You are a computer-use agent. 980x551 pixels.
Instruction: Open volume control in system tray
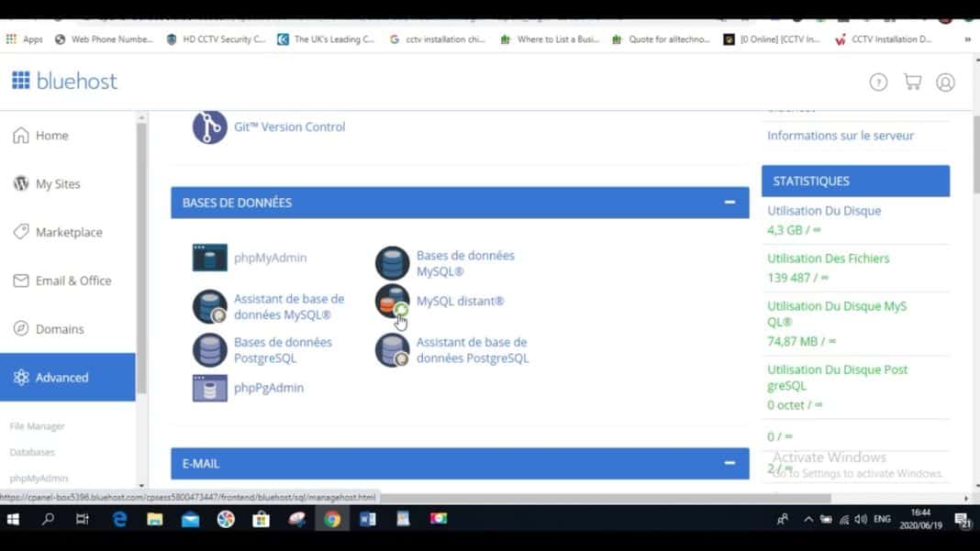click(861, 519)
